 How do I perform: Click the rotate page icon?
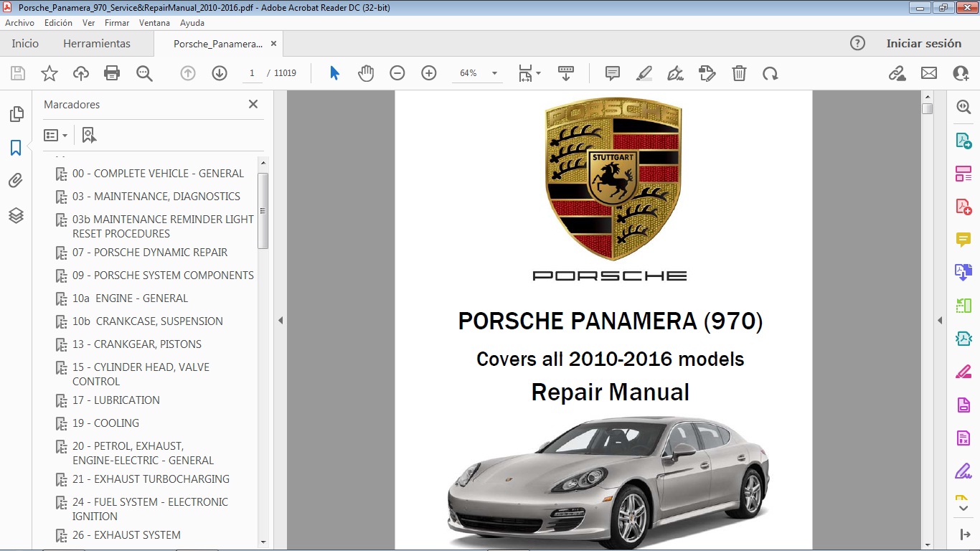pos(771,73)
